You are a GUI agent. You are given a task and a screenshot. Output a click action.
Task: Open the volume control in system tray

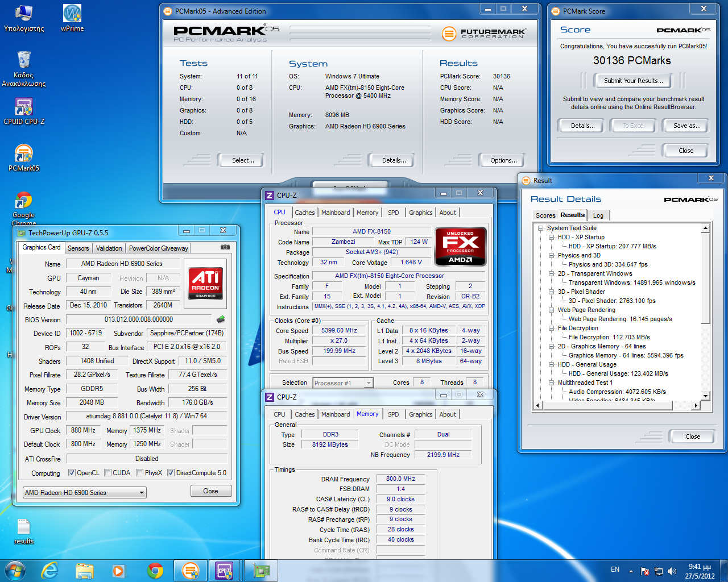(x=672, y=571)
